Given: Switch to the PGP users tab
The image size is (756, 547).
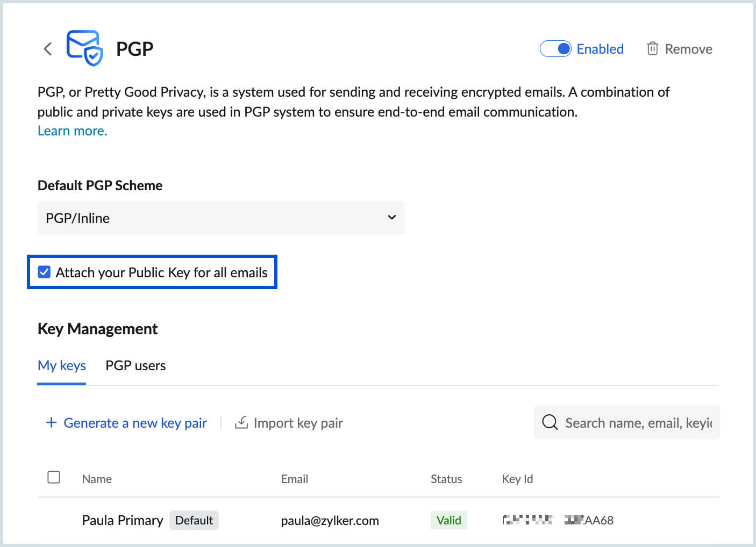Looking at the screenshot, I should [x=135, y=365].
